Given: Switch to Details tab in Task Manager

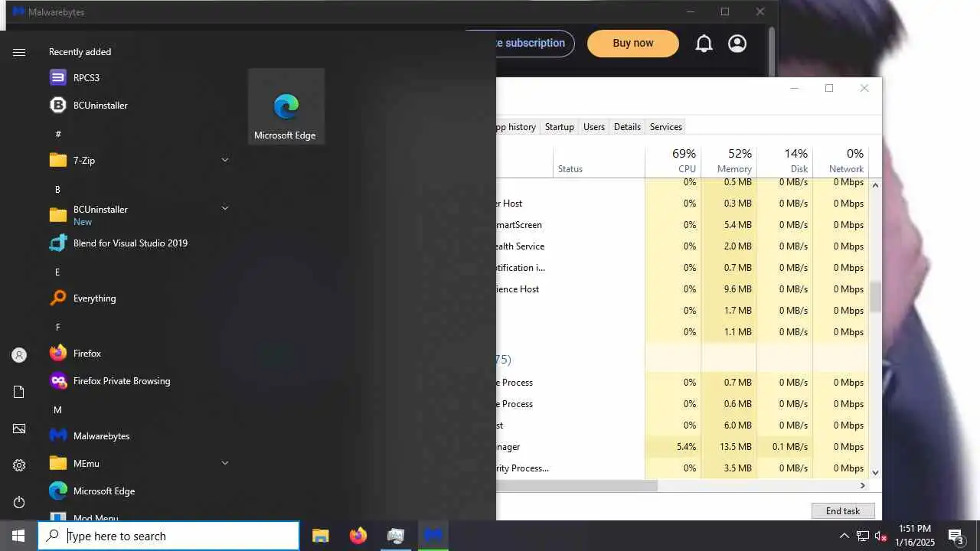Looking at the screenshot, I should pyautogui.click(x=627, y=127).
